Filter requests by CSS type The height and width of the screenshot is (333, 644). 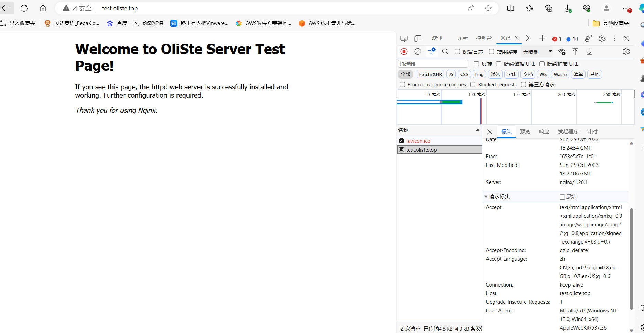tap(464, 74)
